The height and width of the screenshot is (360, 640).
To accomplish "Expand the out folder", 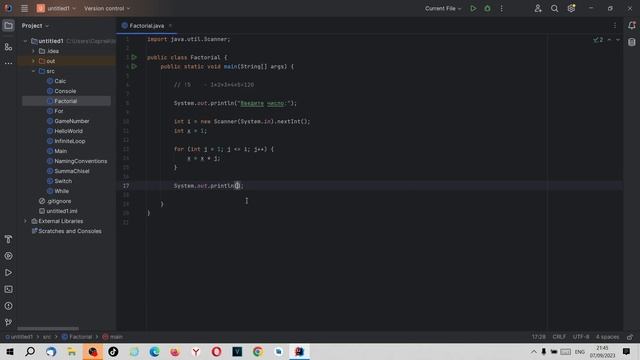I will pos(33,61).
